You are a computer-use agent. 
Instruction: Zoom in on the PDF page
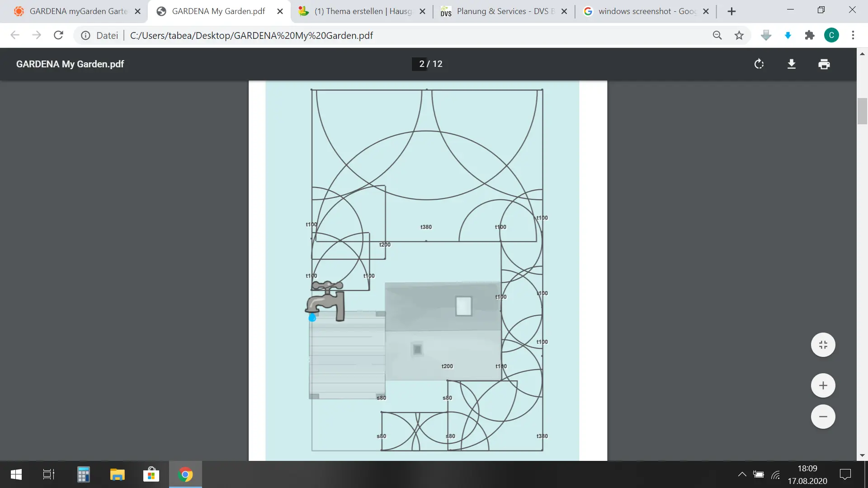tap(823, 385)
